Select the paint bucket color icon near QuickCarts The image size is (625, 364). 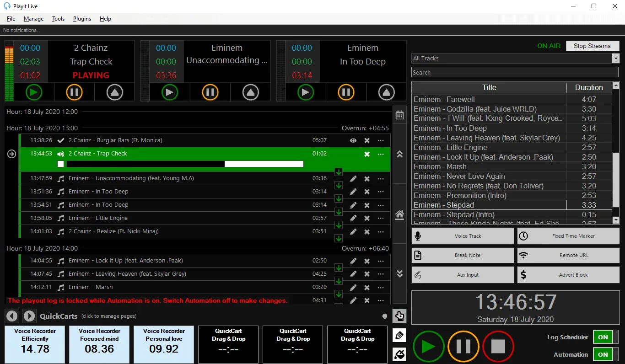point(399,354)
